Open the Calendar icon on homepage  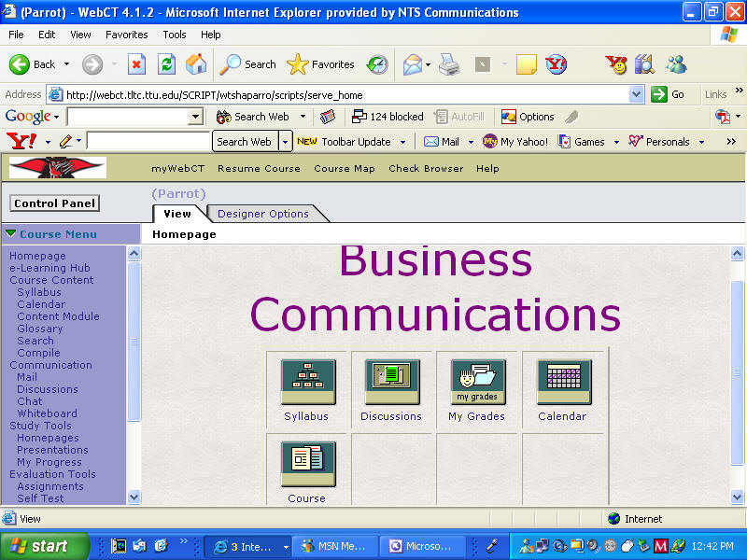coord(564,382)
